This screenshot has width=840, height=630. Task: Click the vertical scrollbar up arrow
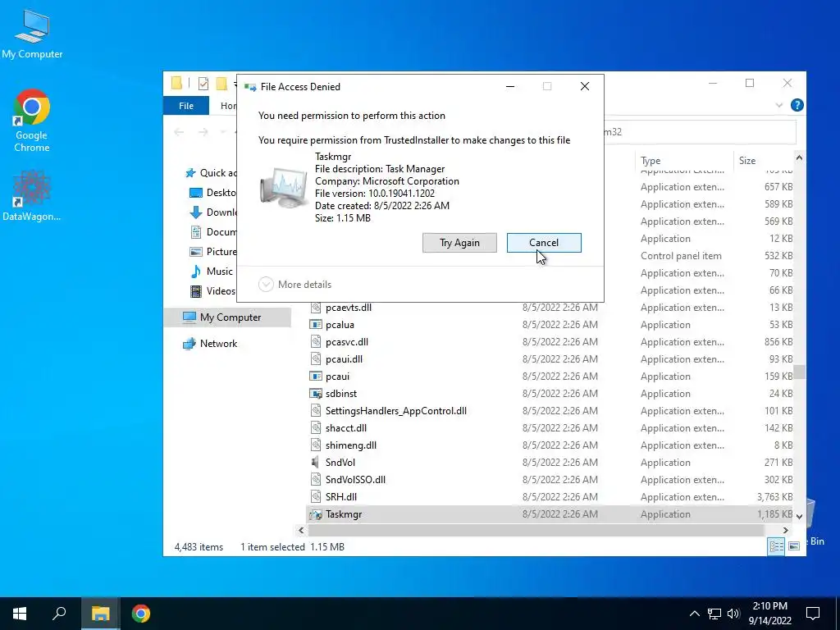pyautogui.click(x=799, y=157)
